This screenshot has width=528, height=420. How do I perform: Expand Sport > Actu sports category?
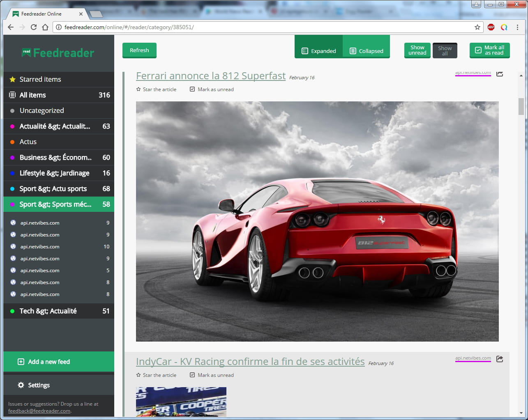[59, 188]
